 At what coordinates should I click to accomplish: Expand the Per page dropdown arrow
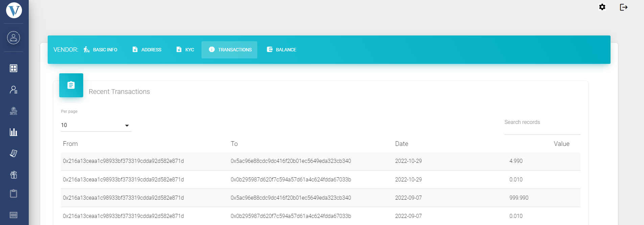pos(127,126)
